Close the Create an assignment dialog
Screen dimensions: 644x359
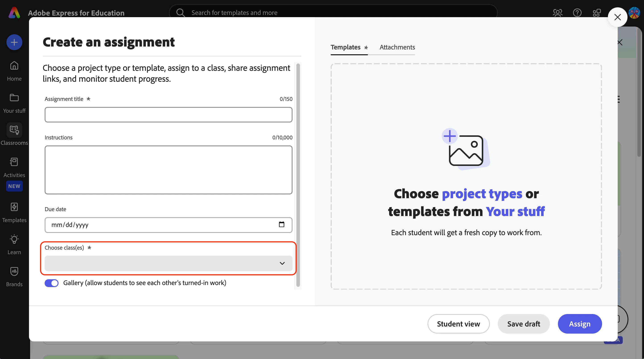coord(617,17)
